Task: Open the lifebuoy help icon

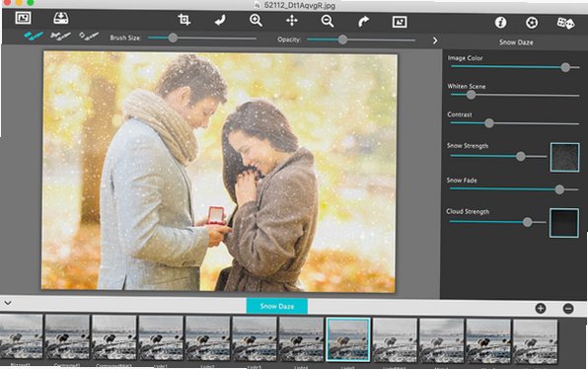Action: click(532, 23)
